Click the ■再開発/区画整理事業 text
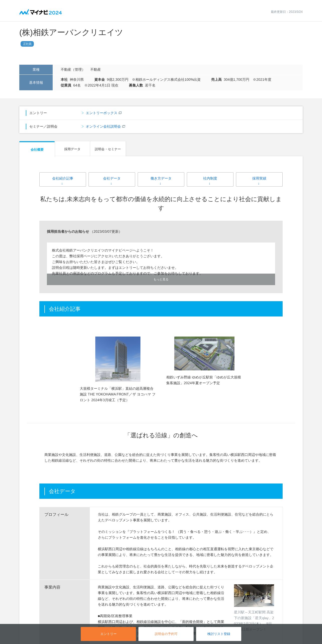The width and height of the screenshot is (322, 644). pos(115,616)
